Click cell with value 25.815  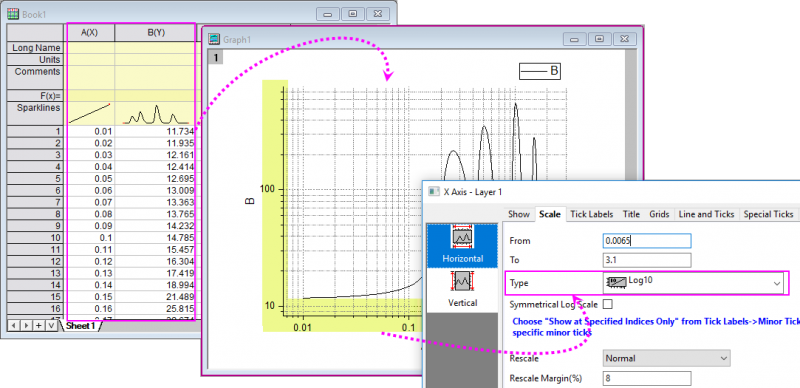[x=155, y=308]
